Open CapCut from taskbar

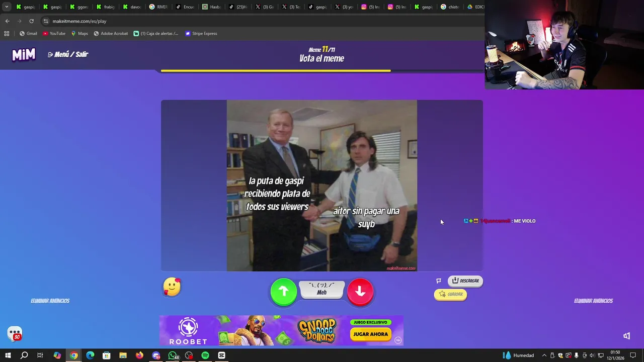click(x=221, y=355)
